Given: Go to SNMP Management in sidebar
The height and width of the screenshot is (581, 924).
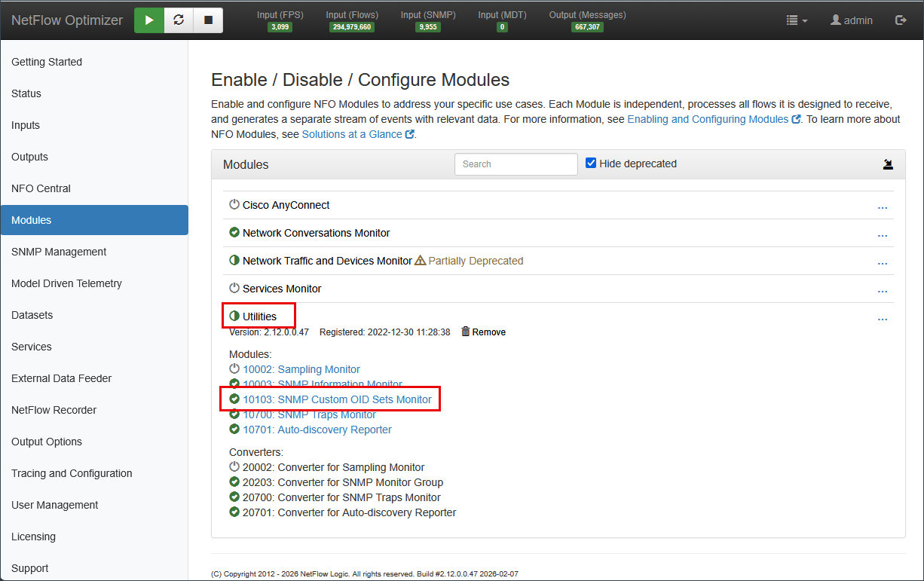Looking at the screenshot, I should click(x=59, y=252).
